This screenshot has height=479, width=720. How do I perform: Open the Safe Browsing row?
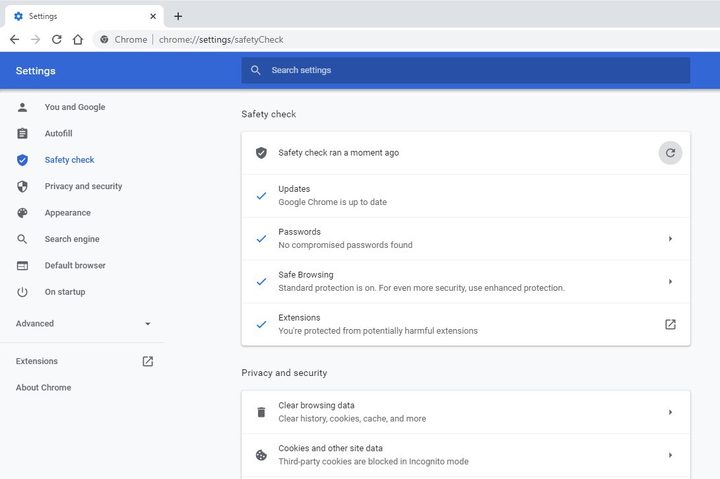pyautogui.click(x=466, y=282)
